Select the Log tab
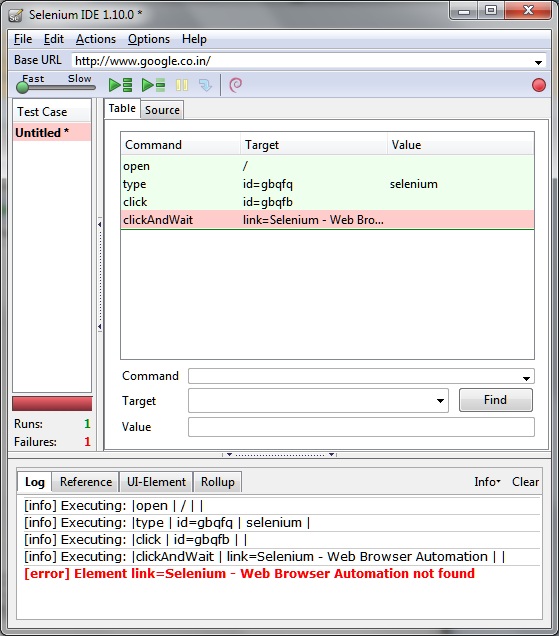Viewport: 559px width, 636px height. (34, 482)
